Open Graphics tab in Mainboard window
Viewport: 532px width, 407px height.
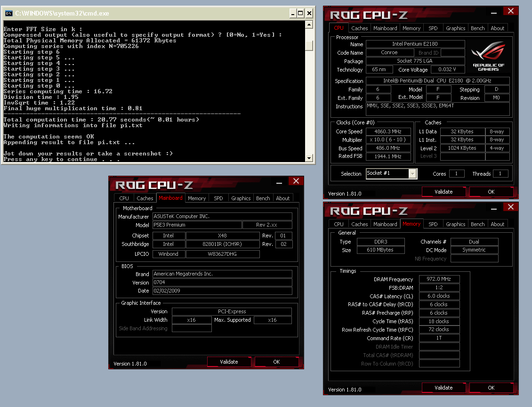241,198
